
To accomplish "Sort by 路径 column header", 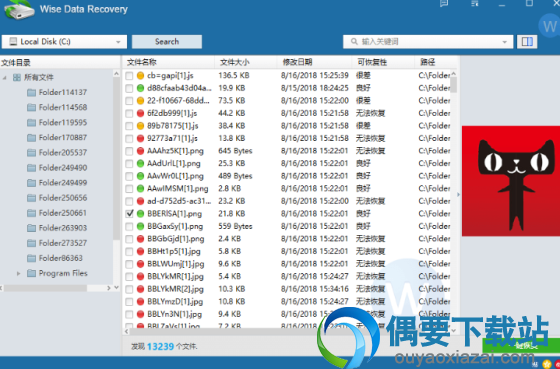I will point(428,62).
